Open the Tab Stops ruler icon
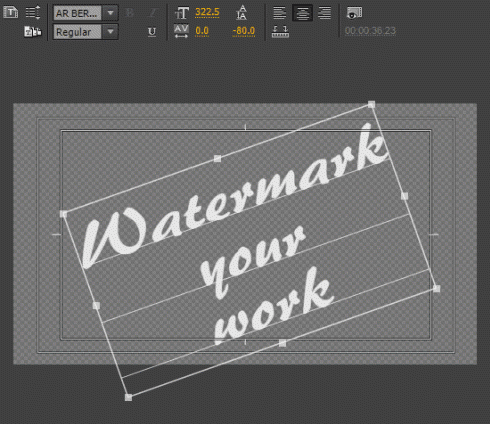Screen dimensions: 490x424 click(280, 32)
